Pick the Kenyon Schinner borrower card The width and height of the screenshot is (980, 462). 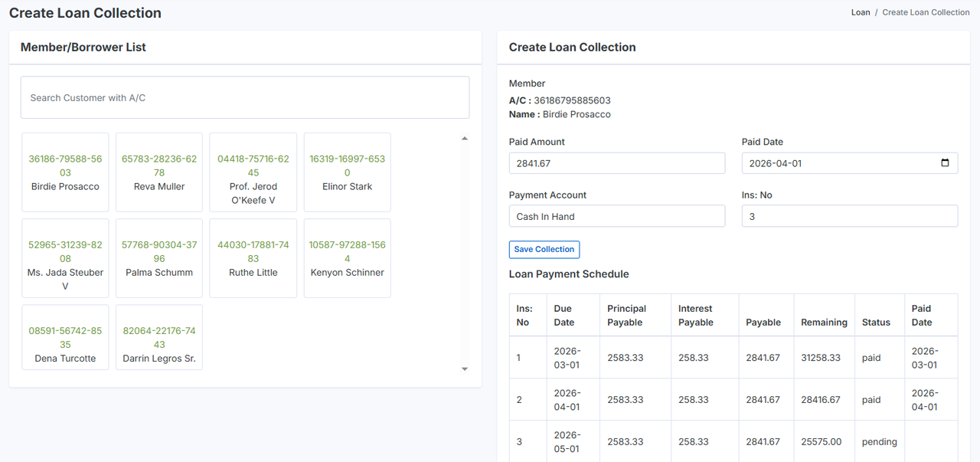pyautogui.click(x=347, y=258)
